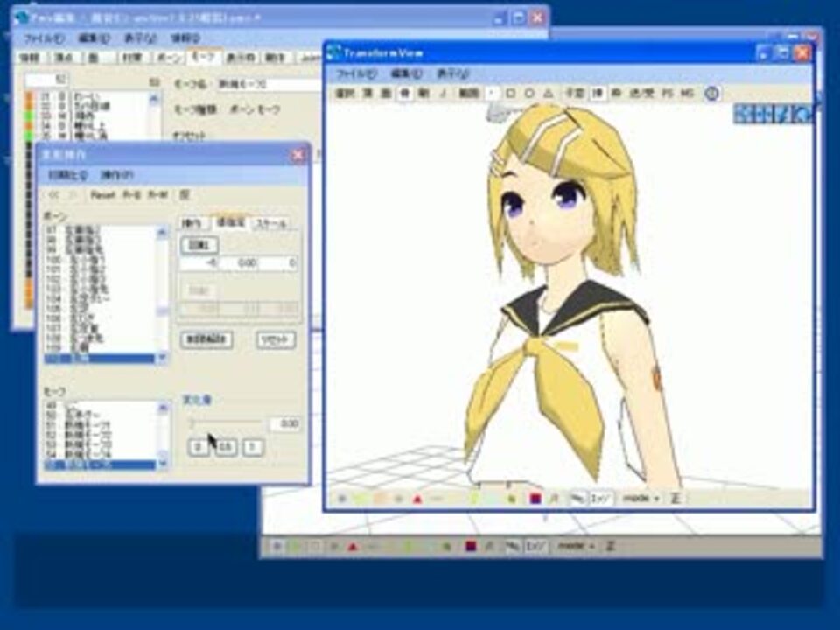Set morph amount with the 0 button
This screenshot has height=630, width=840.
pyautogui.click(x=199, y=447)
